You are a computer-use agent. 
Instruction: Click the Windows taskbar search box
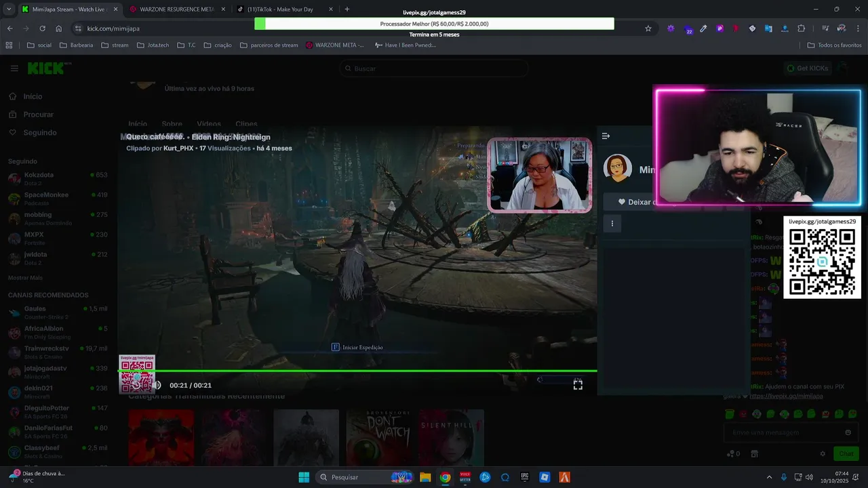pyautogui.click(x=366, y=477)
